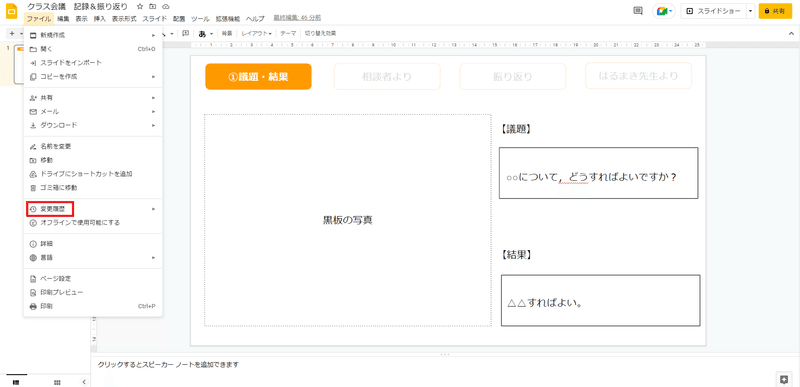Open the 表示形式 menu

pos(124,19)
